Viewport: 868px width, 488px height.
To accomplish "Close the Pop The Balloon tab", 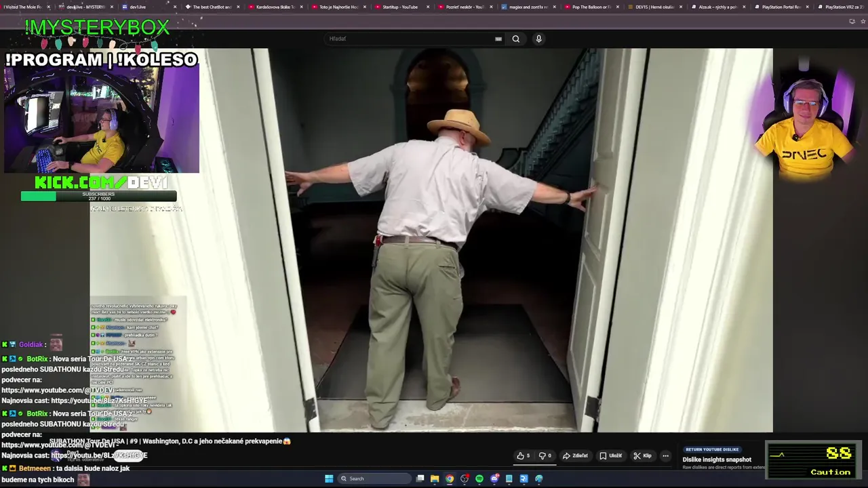I will 618,7.
